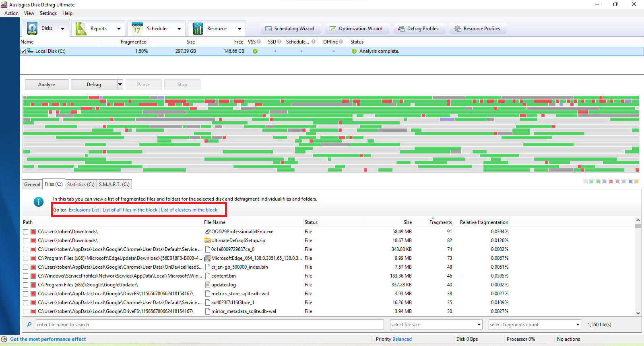Open the Settings menu
This screenshot has width=644, height=346.
click(48, 13)
